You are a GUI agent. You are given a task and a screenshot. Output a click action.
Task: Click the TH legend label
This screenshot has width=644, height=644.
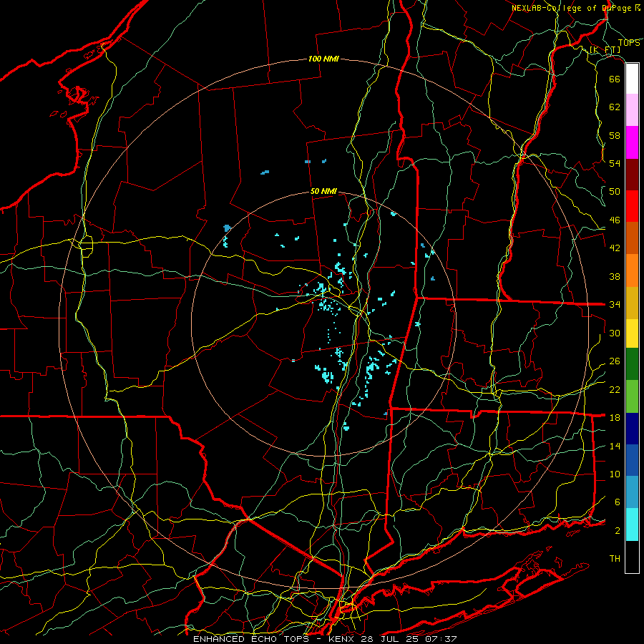615,559
